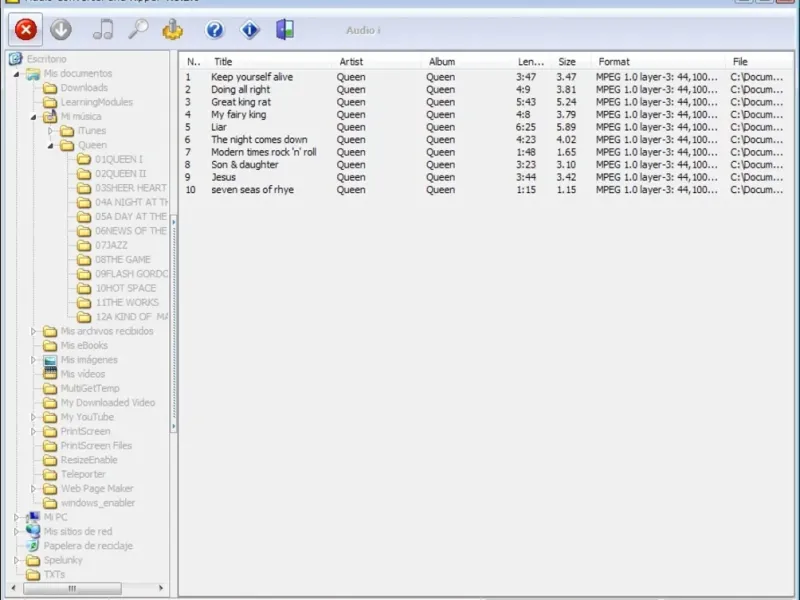Collapse the Queen folder node

pos(50,146)
